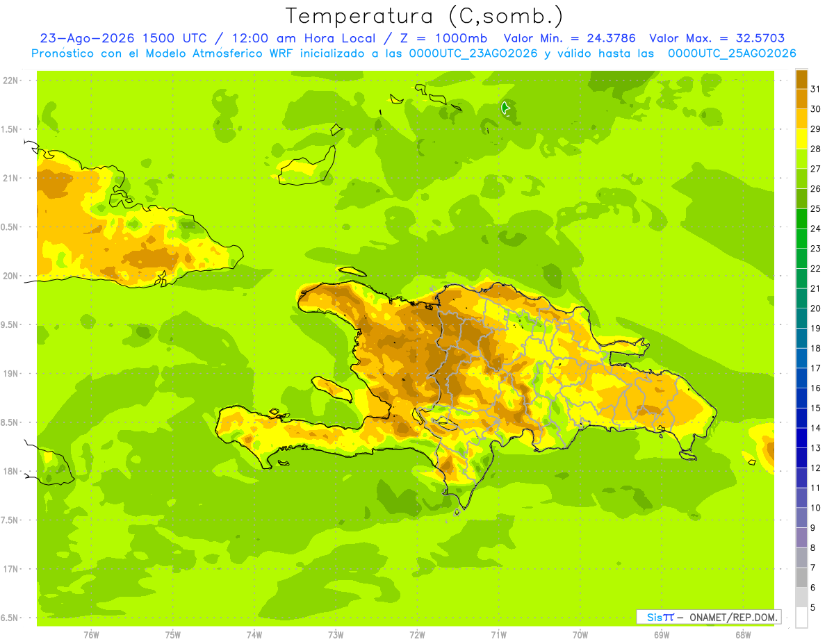This screenshot has width=834, height=644.
Task: Select the blue legend swatch between 15 and 16
Action: tap(801, 397)
